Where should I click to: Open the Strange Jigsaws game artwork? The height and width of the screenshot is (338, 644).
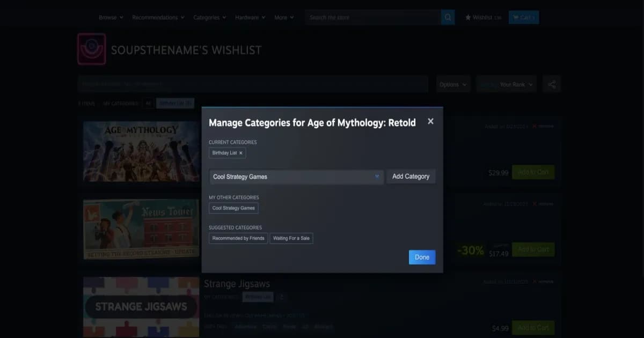pos(141,307)
